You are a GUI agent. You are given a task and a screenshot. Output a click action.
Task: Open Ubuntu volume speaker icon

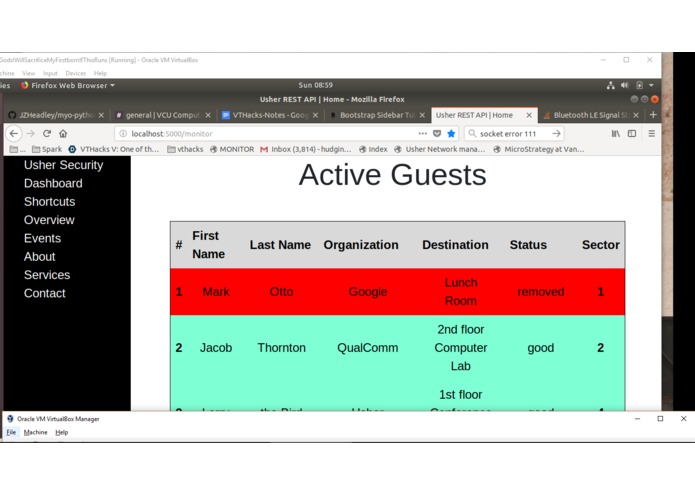tap(625, 85)
